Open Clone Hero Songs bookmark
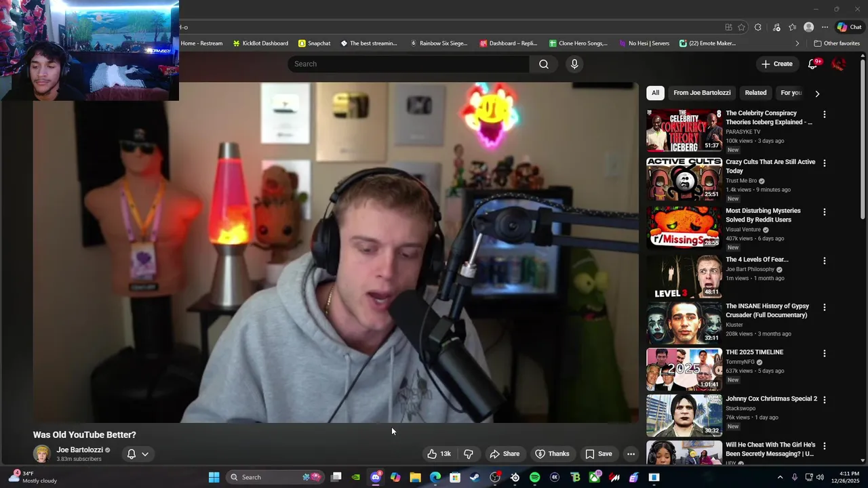This screenshot has width=868, height=488. click(x=578, y=43)
